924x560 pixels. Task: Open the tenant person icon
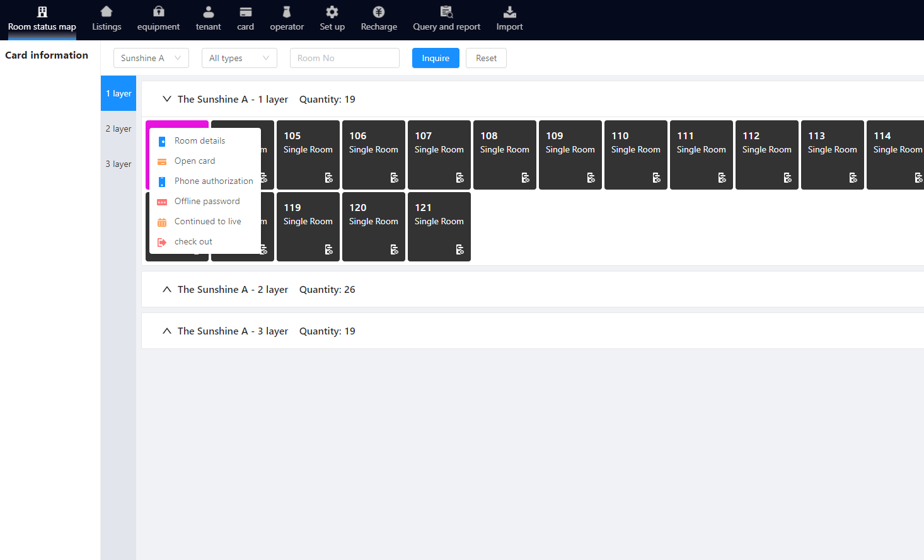pos(208,12)
